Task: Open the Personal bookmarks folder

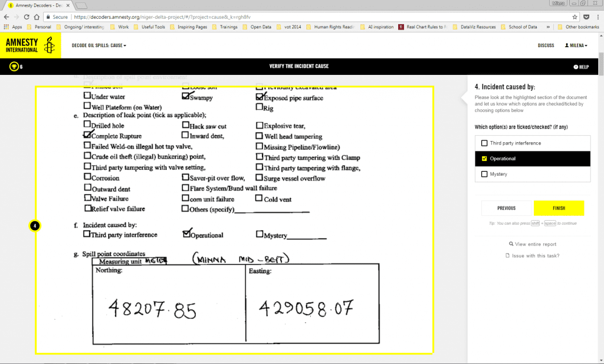Action: [x=38, y=27]
